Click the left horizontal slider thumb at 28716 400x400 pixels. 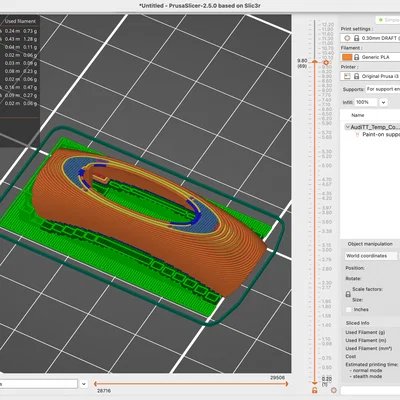click(x=95, y=384)
